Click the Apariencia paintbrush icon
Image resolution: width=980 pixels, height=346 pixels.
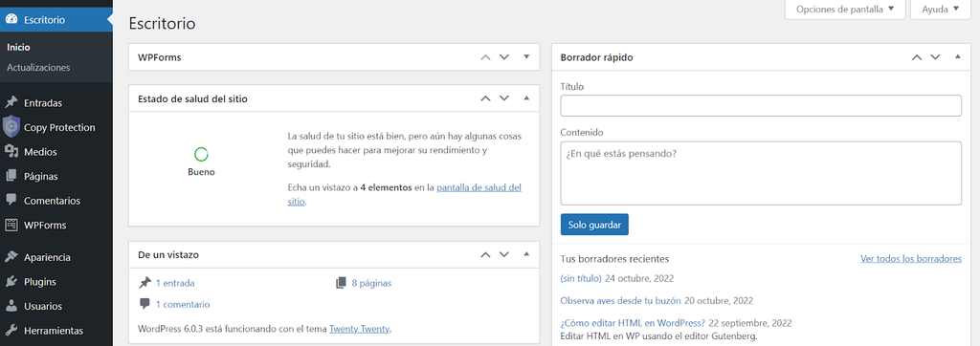[x=11, y=257]
